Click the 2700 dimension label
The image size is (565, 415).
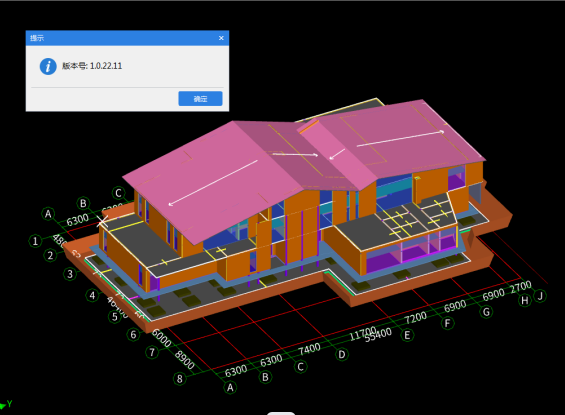521,286
